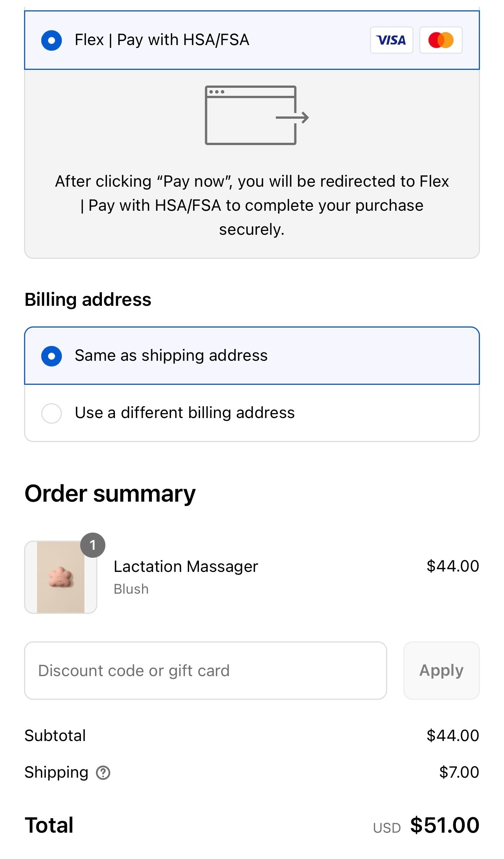The image size is (504, 859).
Task: Click the Blush variant text
Action: [x=131, y=589]
